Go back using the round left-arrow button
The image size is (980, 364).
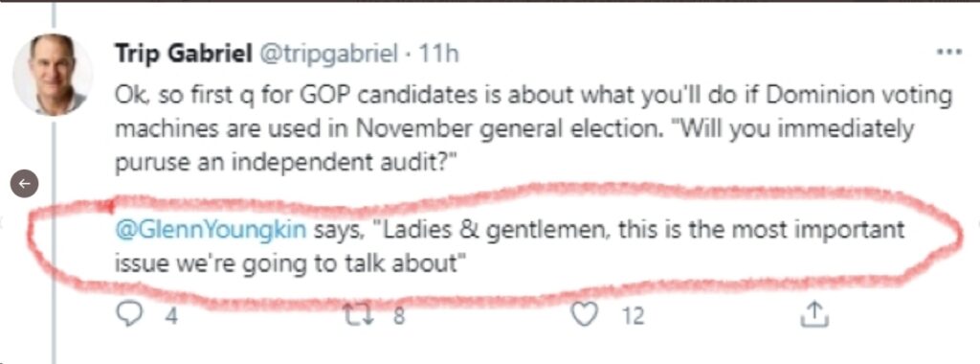pos(24,184)
